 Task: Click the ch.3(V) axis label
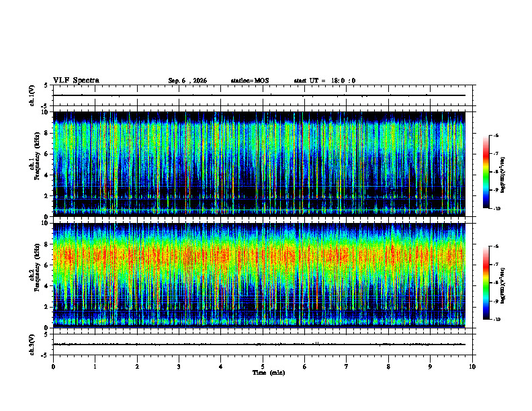click(32, 345)
